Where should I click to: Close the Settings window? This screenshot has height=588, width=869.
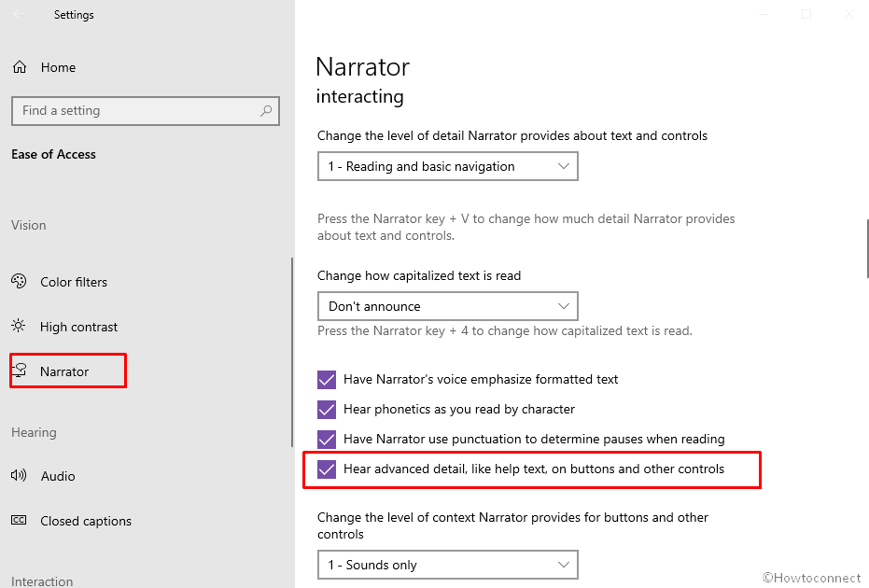point(849,14)
